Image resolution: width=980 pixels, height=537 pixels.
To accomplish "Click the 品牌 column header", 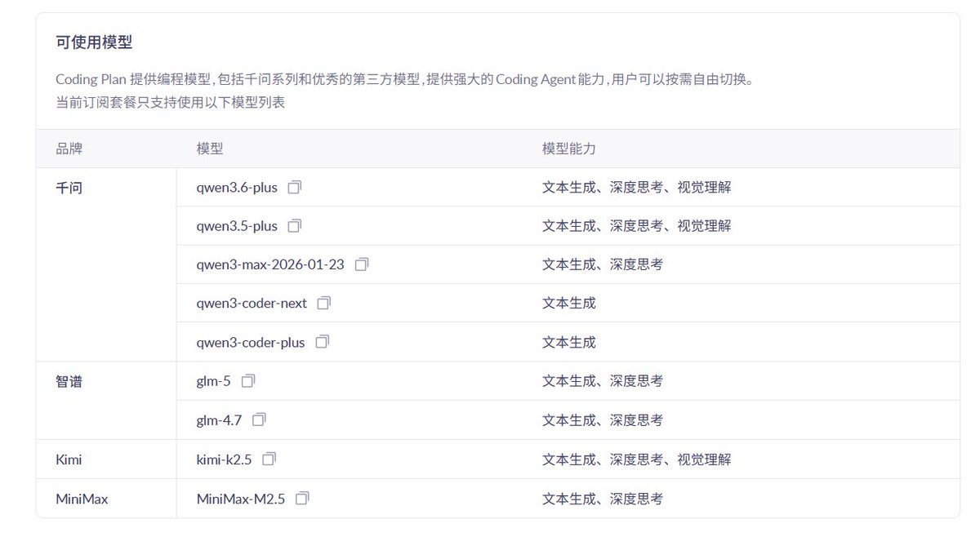I will click(69, 149).
